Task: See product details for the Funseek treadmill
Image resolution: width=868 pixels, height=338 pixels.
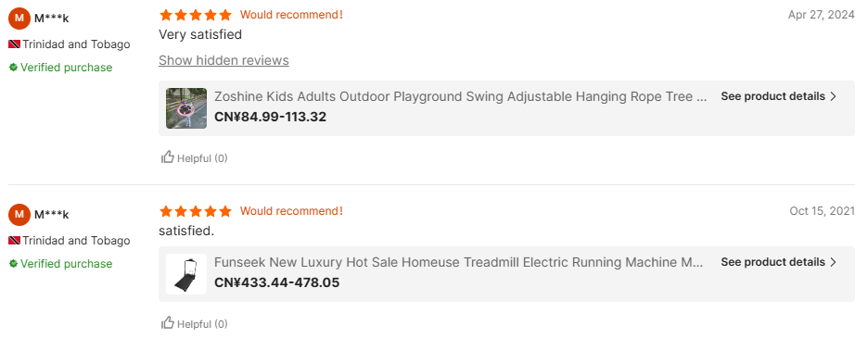Action: pyautogui.click(x=779, y=262)
